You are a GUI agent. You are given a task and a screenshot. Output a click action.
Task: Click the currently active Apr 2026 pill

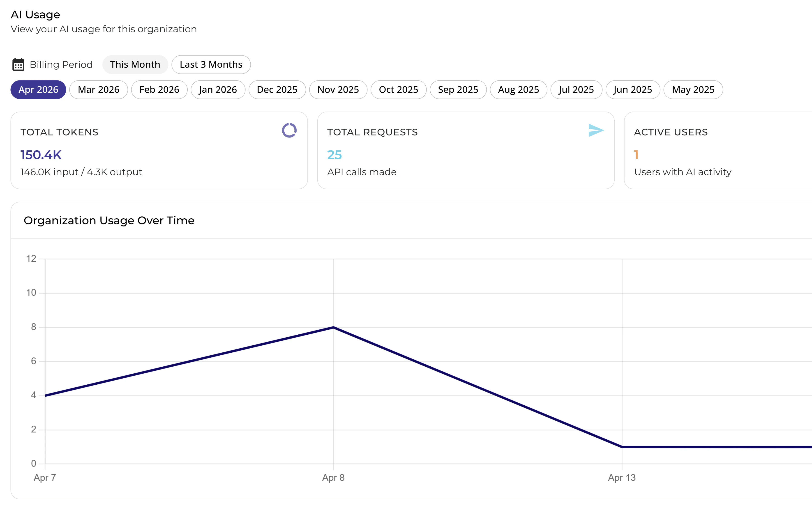pyautogui.click(x=38, y=89)
